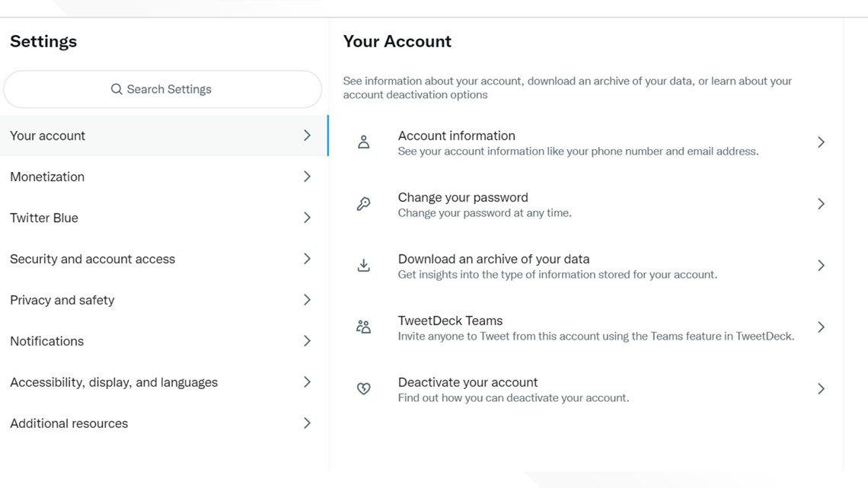
Task: Open Twitter Blue settings
Action: coord(164,218)
